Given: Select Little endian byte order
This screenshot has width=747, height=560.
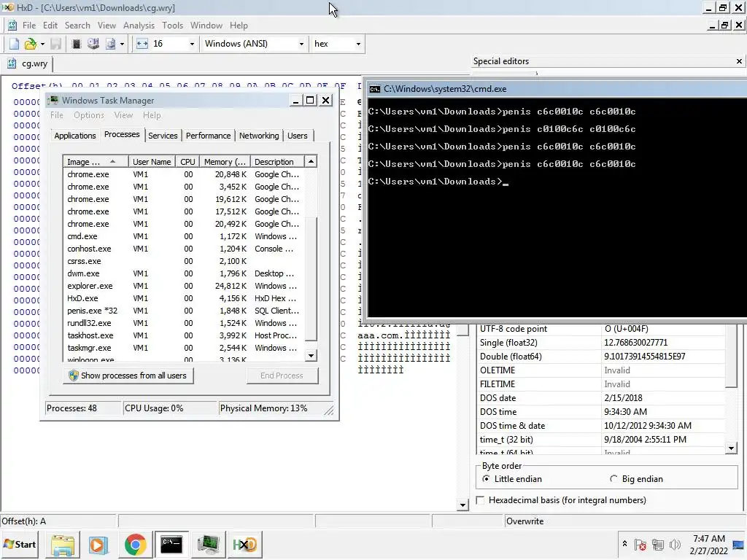Looking at the screenshot, I should pos(485,479).
